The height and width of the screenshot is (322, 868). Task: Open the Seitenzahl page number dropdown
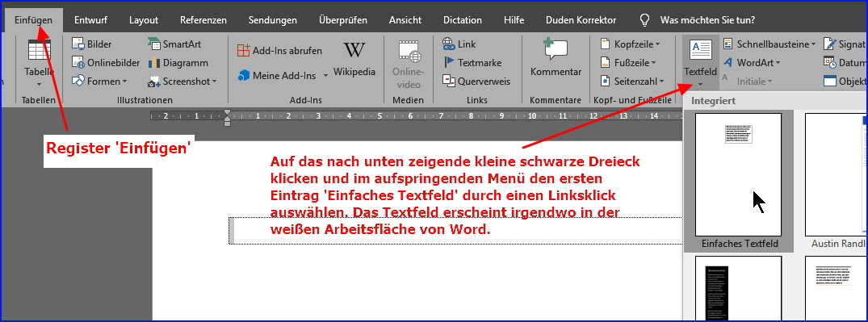point(631,82)
